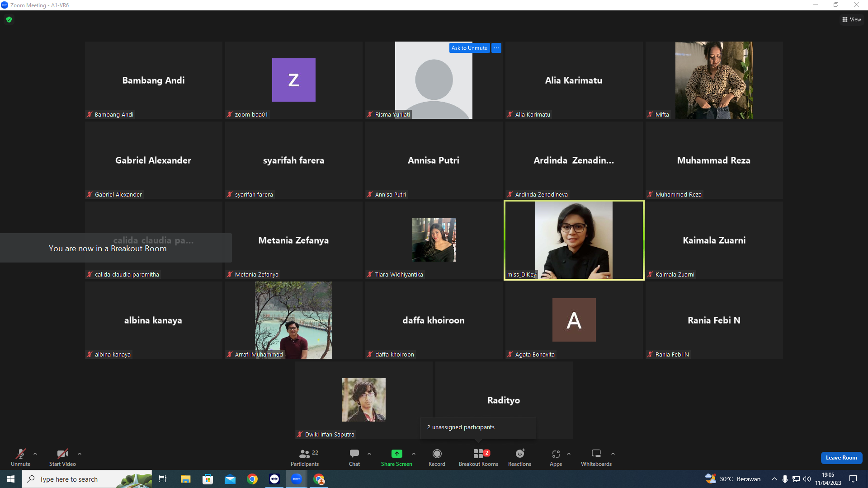Select Arrafi Muhammad's video tile
Viewport: 868px width, 488px height.
pos(293,320)
